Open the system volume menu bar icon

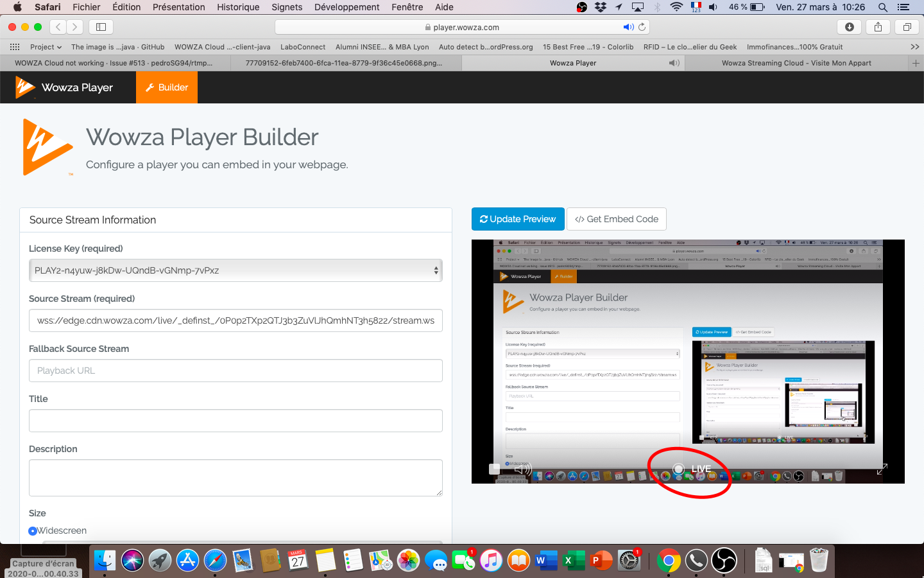coord(713,7)
